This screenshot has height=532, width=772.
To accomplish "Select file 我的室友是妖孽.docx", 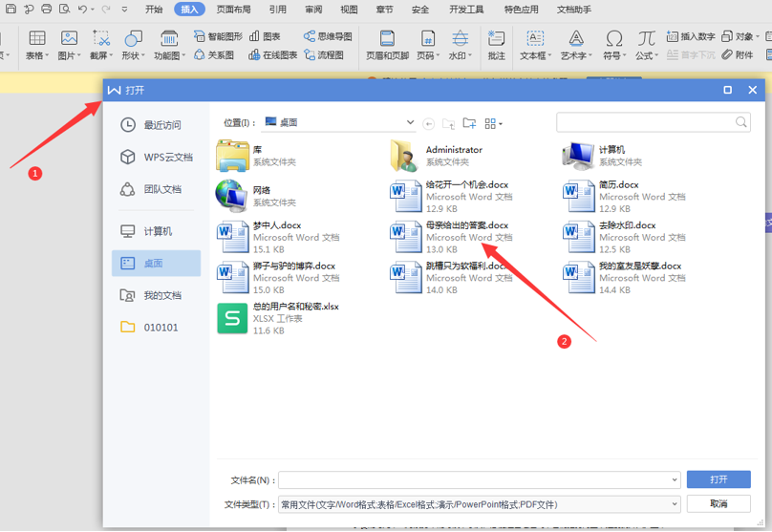I will tap(624, 278).
